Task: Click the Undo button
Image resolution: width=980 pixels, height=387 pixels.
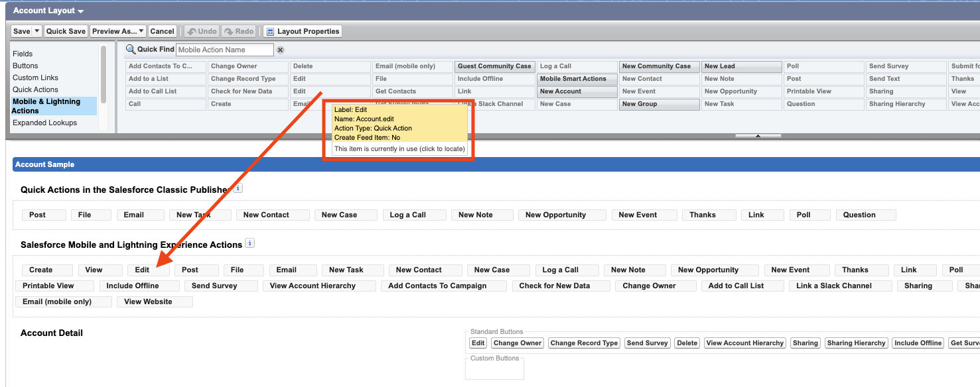Action: coord(202,31)
